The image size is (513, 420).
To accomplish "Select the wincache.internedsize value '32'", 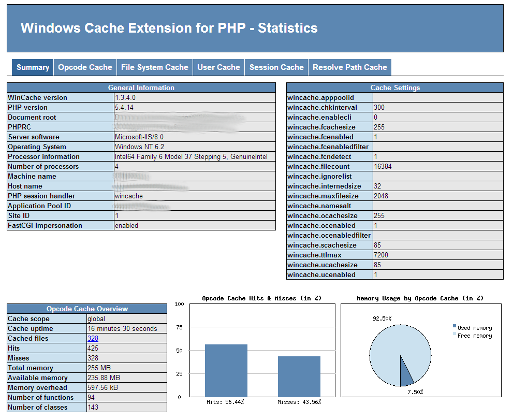I will coord(377,186).
